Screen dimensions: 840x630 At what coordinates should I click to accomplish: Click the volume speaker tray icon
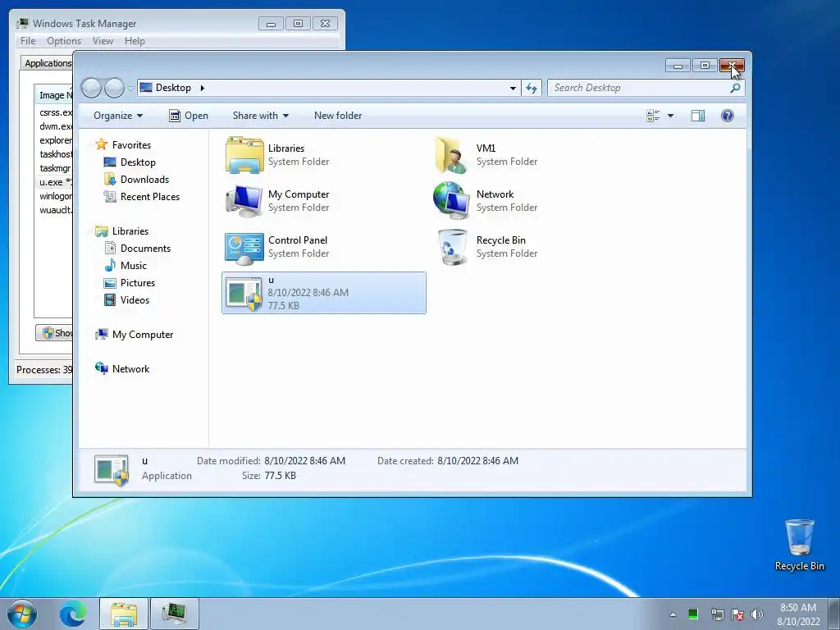click(757, 614)
